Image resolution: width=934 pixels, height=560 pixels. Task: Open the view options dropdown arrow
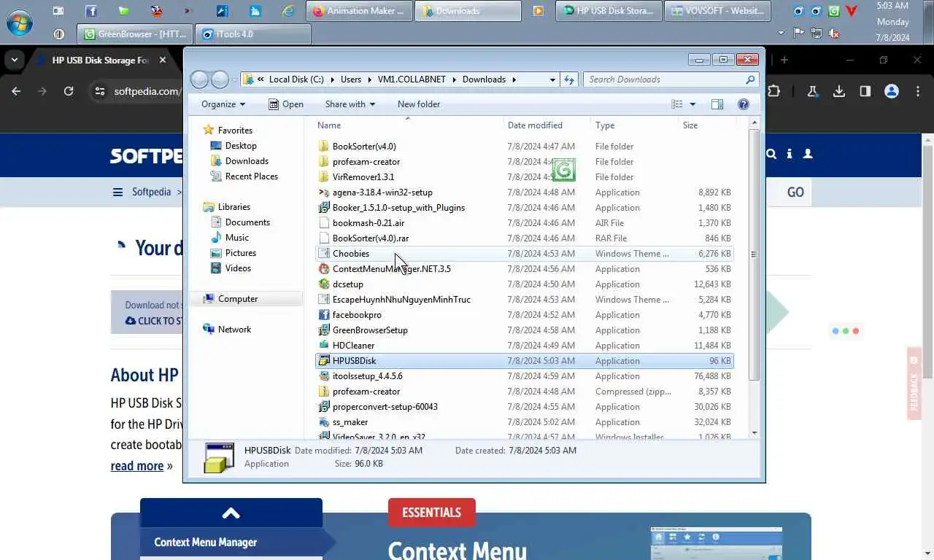coord(692,104)
